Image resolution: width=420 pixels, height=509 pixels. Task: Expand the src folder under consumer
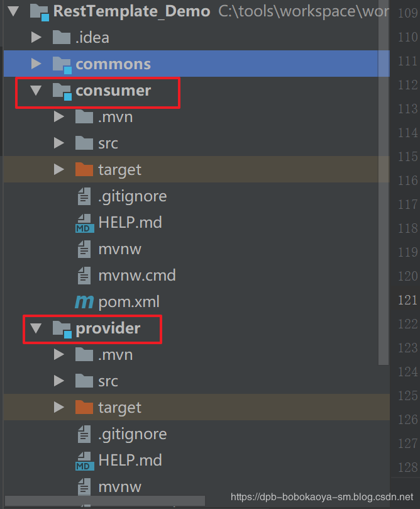click(58, 143)
